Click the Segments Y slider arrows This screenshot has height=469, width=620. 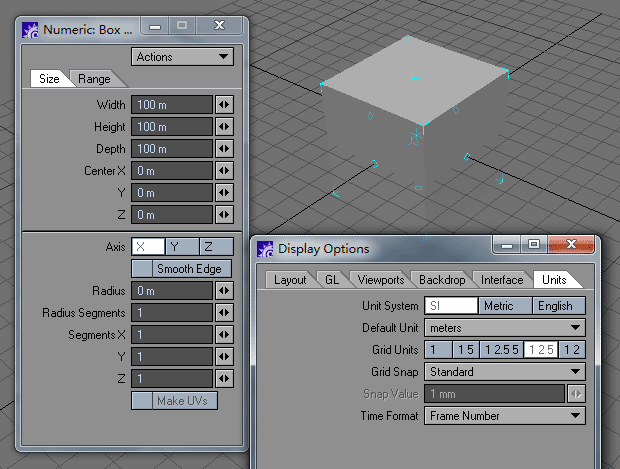click(224, 357)
